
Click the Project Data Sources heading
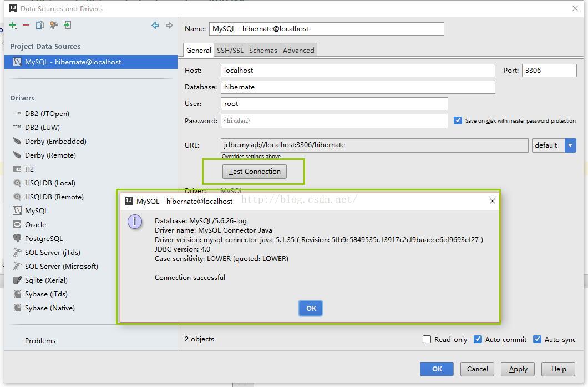45,46
